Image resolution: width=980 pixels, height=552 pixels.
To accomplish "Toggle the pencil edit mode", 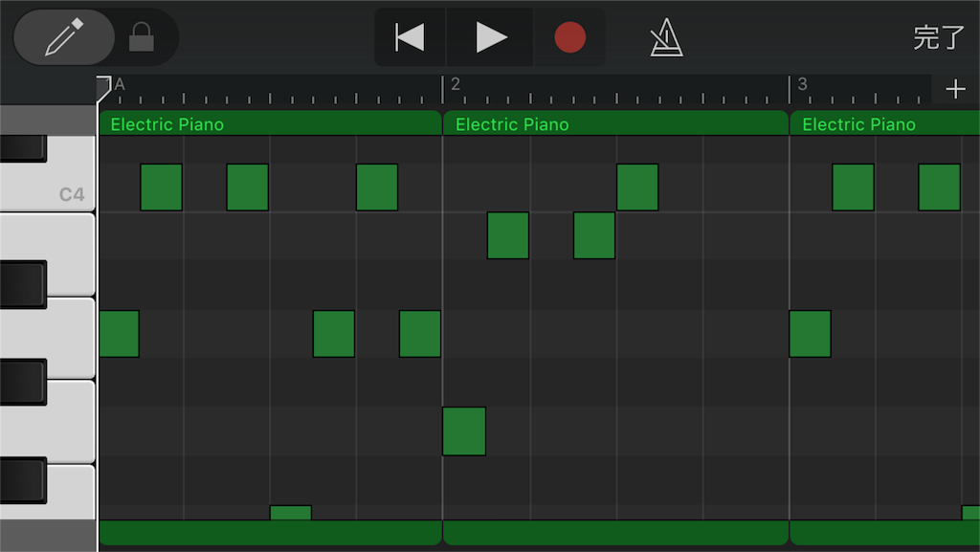I will point(64,37).
